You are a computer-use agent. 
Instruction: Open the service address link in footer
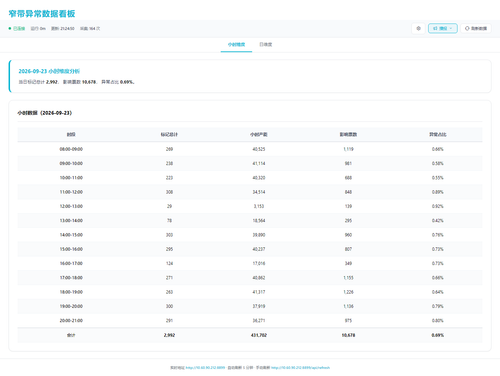(x=205, y=368)
